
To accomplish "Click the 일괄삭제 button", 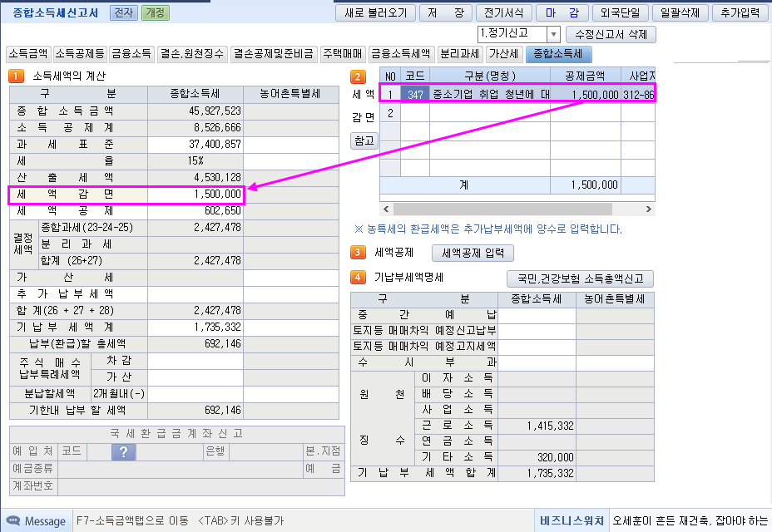I will (680, 12).
